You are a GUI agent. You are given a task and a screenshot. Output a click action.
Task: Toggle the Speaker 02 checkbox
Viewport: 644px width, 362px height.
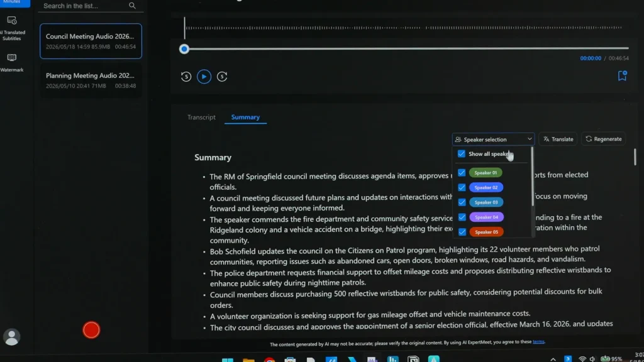tap(462, 187)
